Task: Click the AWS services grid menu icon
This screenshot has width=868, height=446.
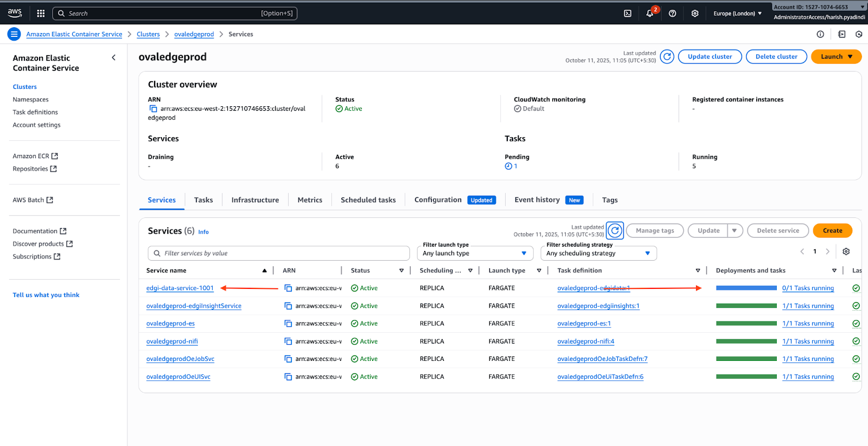Action: (41, 14)
